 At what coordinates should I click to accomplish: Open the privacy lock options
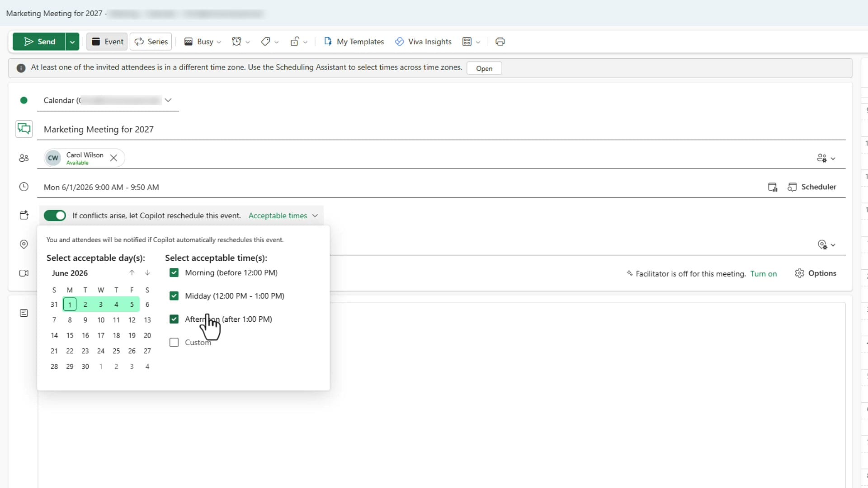click(299, 42)
